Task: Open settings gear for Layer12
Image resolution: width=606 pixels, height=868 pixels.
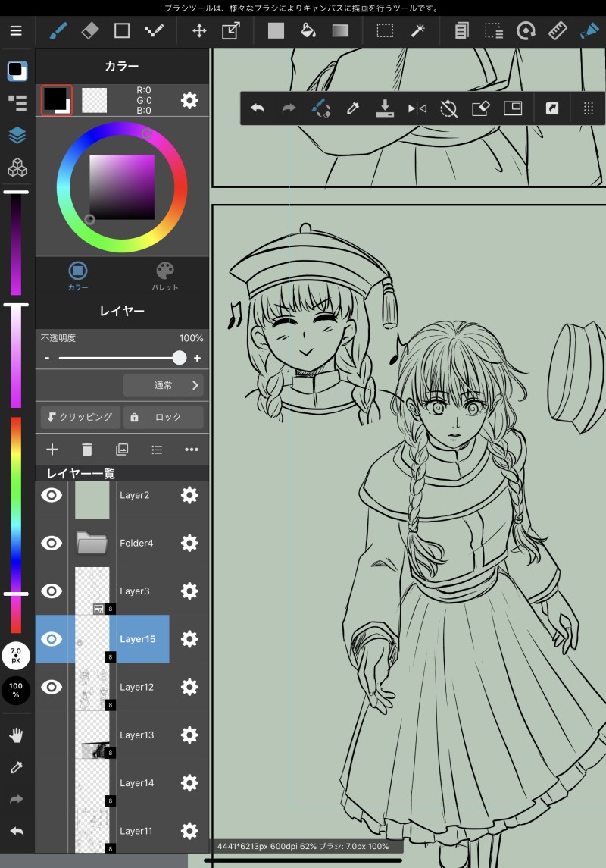Action: click(x=189, y=687)
